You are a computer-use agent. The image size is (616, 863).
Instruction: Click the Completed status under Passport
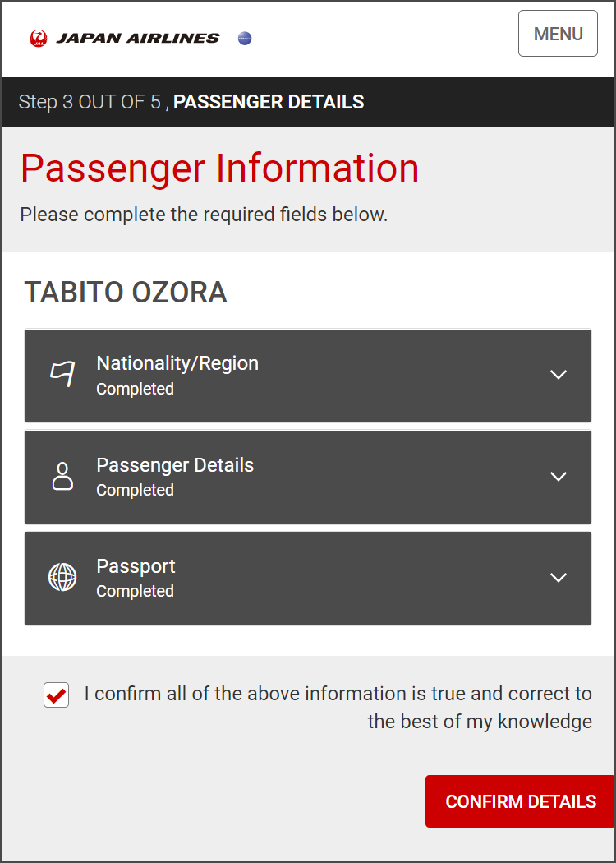135,591
